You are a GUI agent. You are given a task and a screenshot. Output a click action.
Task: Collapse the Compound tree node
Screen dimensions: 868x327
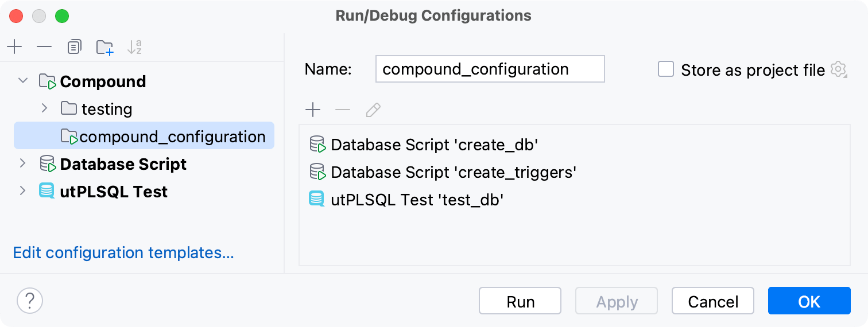(23, 81)
